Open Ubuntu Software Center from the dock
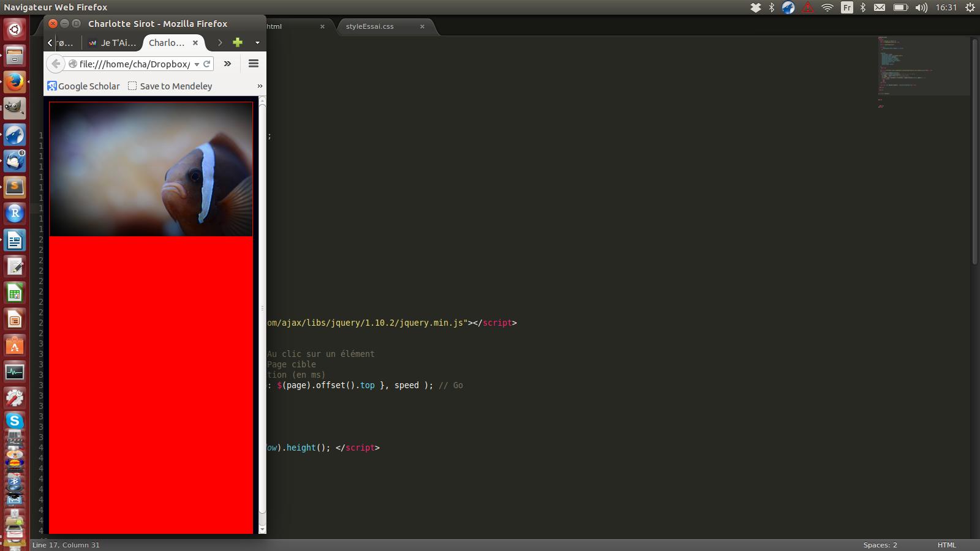This screenshot has height=551, width=980. [15, 346]
